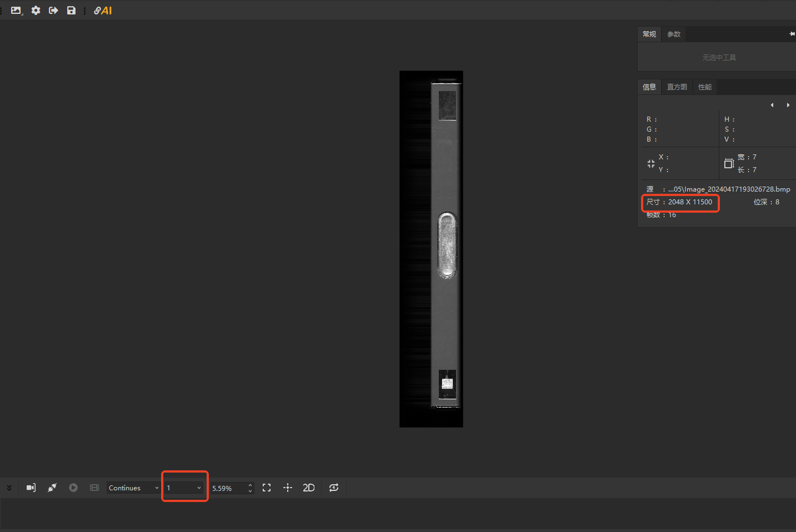The image size is (796, 532).
Task: Toggle the loop refresh icon
Action: click(x=334, y=488)
